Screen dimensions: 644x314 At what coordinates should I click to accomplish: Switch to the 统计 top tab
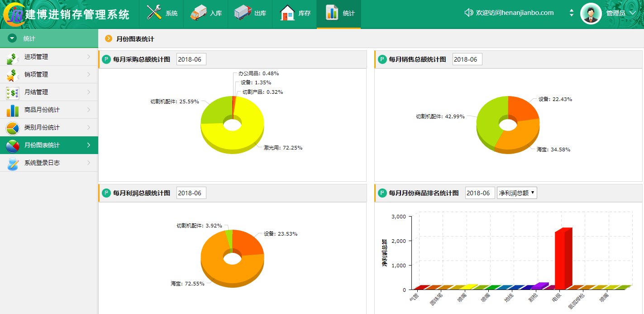(x=339, y=14)
